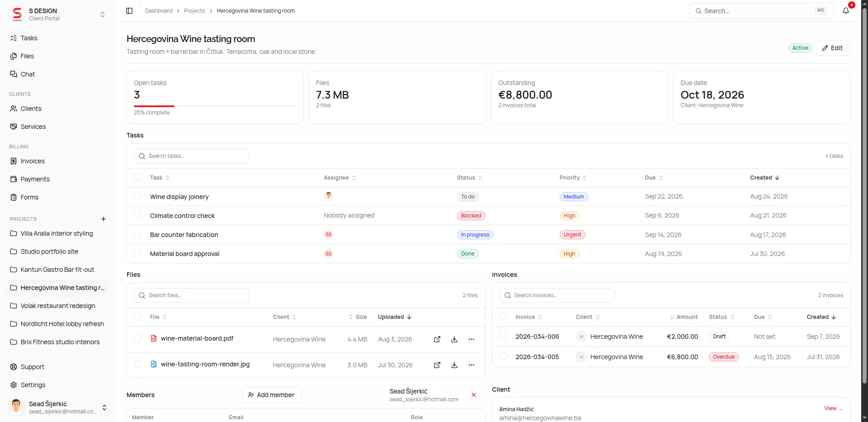Check the Wine display joinery task
The image size is (868, 422).
pos(137,195)
